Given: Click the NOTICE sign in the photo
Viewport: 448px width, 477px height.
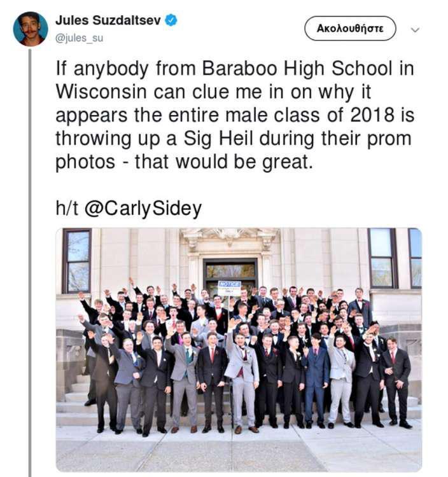Looking at the screenshot, I should pos(230,287).
